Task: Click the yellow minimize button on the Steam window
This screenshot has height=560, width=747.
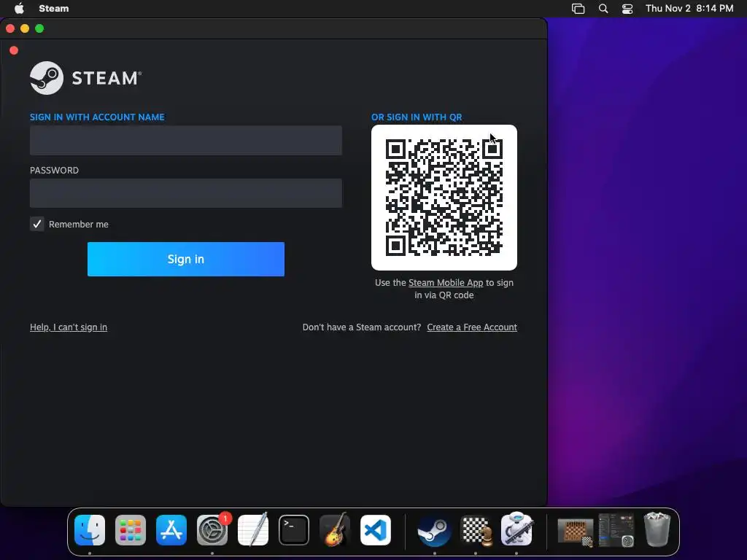Action: click(25, 28)
